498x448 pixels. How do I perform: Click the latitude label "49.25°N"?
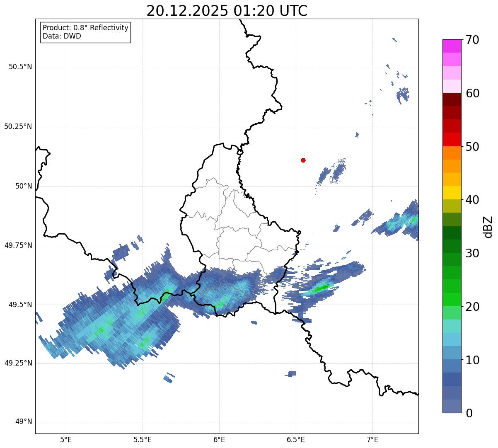click(x=18, y=363)
